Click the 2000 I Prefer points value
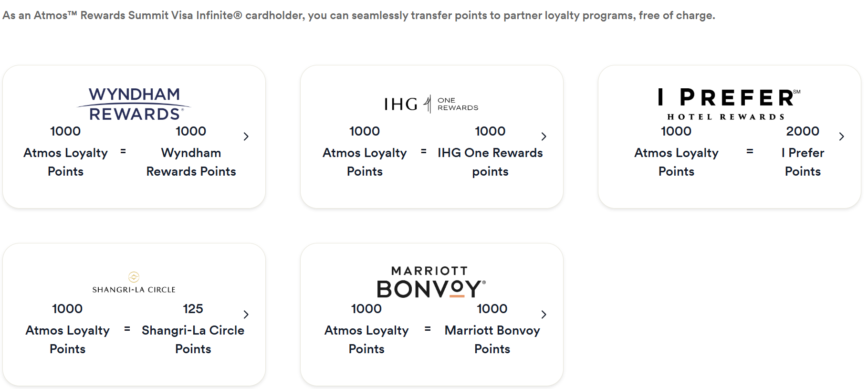The image size is (868, 389). click(x=803, y=131)
